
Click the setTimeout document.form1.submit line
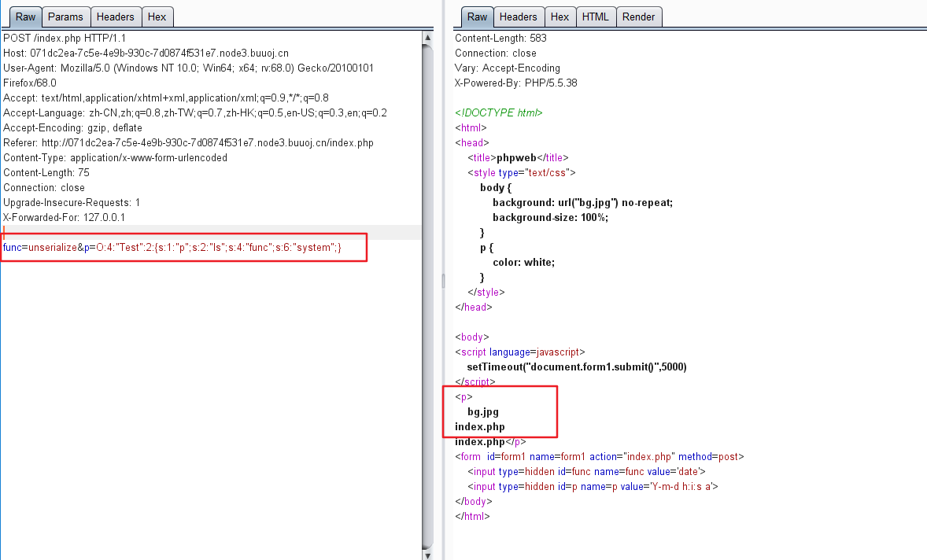577,367
